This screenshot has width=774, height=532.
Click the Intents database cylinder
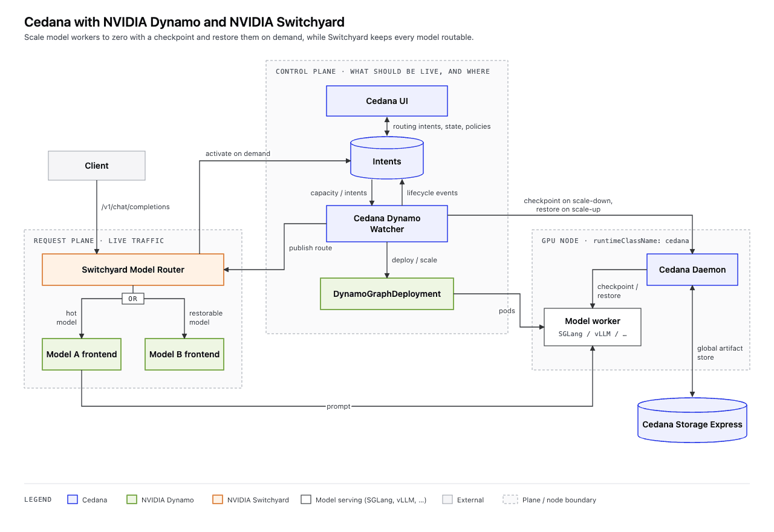click(x=387, y=158)
